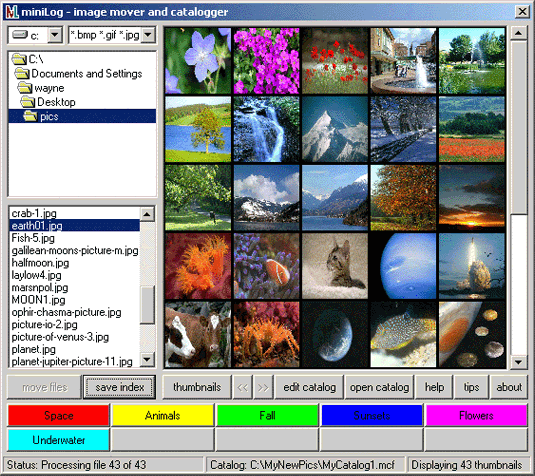Go to next thumbnail page >>

[263, 387]
